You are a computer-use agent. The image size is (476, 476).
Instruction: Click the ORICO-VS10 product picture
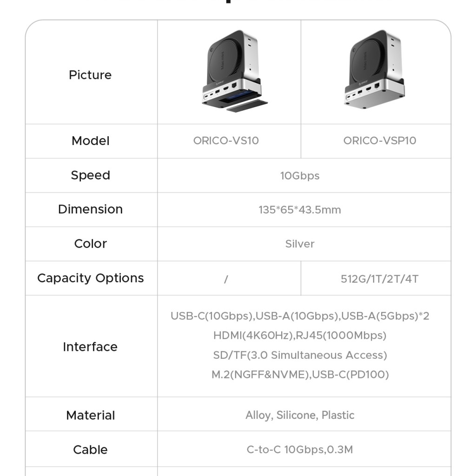click(234, 71)
